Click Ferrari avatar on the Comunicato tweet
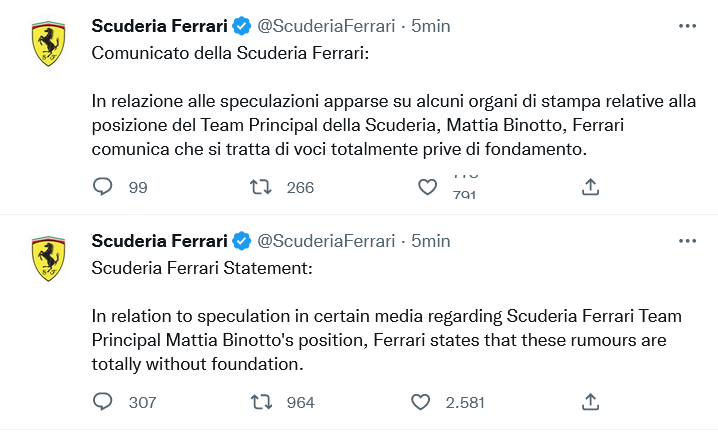This screenshot has height=432, width=718. (x=48, y=45)
